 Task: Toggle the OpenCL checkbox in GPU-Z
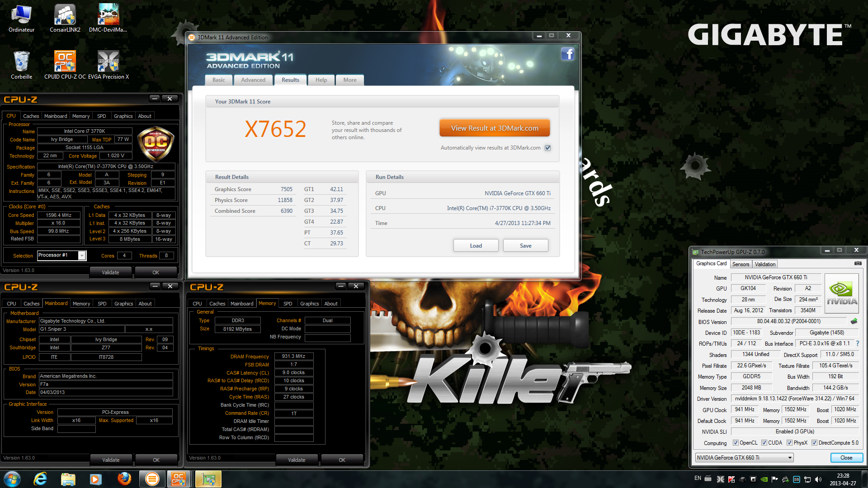pos(736,443)
